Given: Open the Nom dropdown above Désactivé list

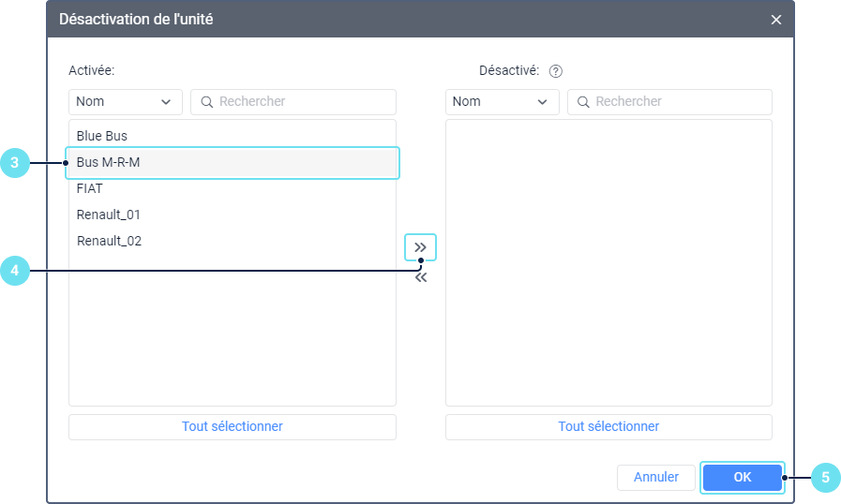Looking at the screenshot, I should [502, 102].
